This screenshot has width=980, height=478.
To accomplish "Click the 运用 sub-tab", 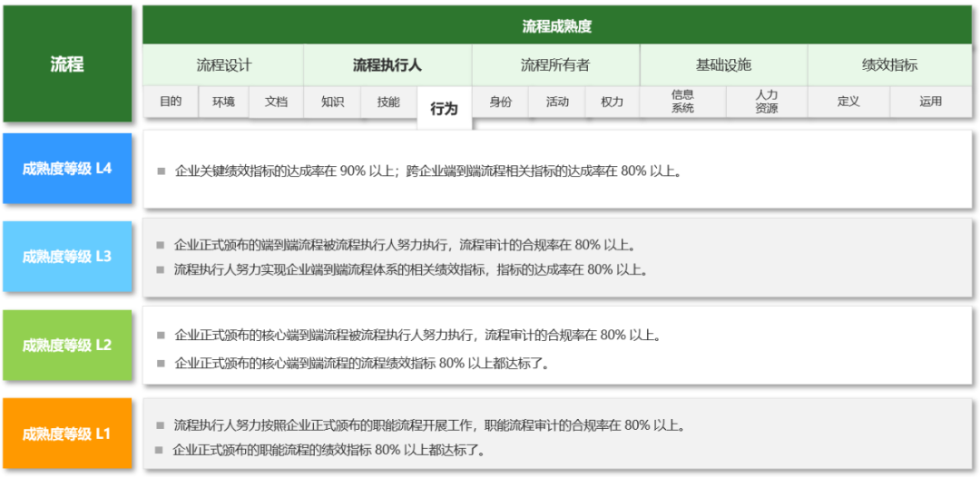I will tap(930, 102).
